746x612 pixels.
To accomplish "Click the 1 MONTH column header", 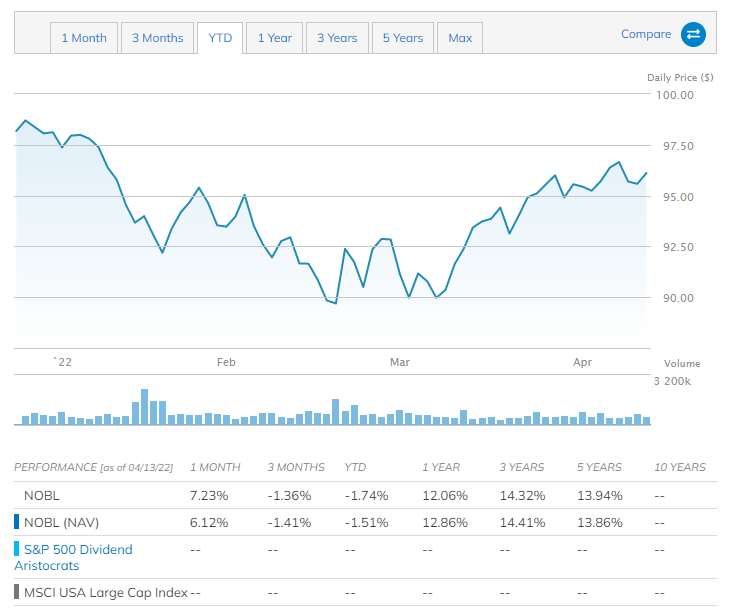I will tap(215, 467).
